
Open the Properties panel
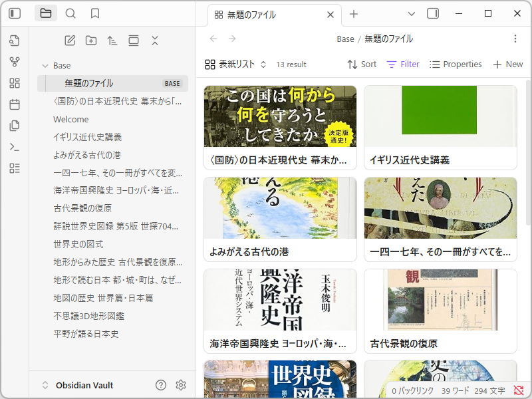coord(456,64)
